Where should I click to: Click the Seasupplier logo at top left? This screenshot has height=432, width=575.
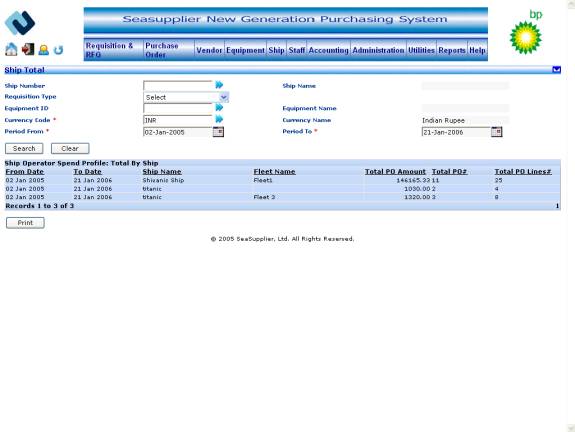pyautogui.click(x=20, y=23)
